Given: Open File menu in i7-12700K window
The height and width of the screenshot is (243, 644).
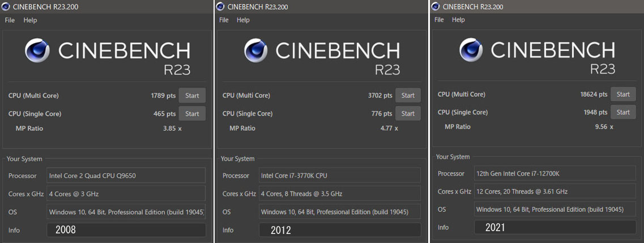Looking at the screenshot, I should pyautogui.click(x=439, y=20).
